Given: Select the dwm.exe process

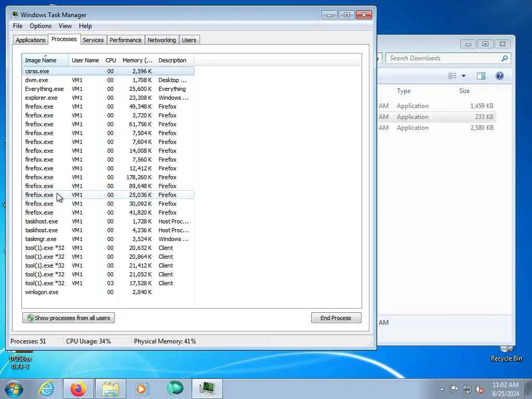Looking at the screenshot, I should click(x=108, y=80).
